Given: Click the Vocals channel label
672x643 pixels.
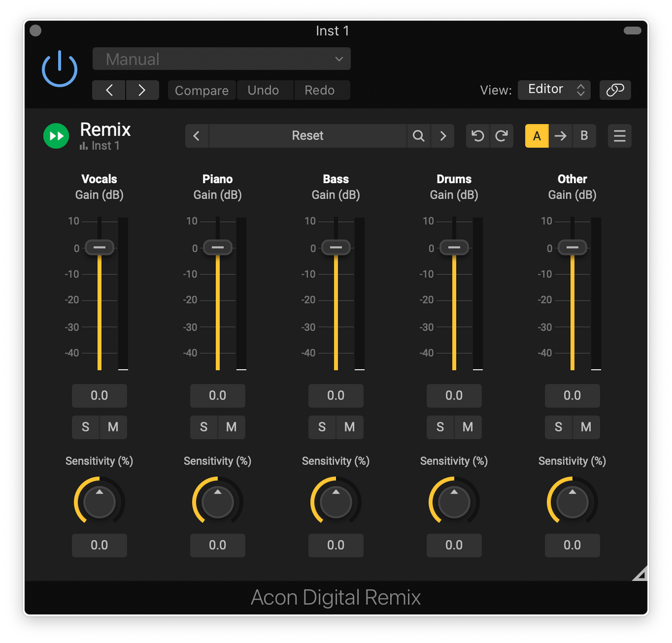Looking at the screenshot, I should [100, 179].
